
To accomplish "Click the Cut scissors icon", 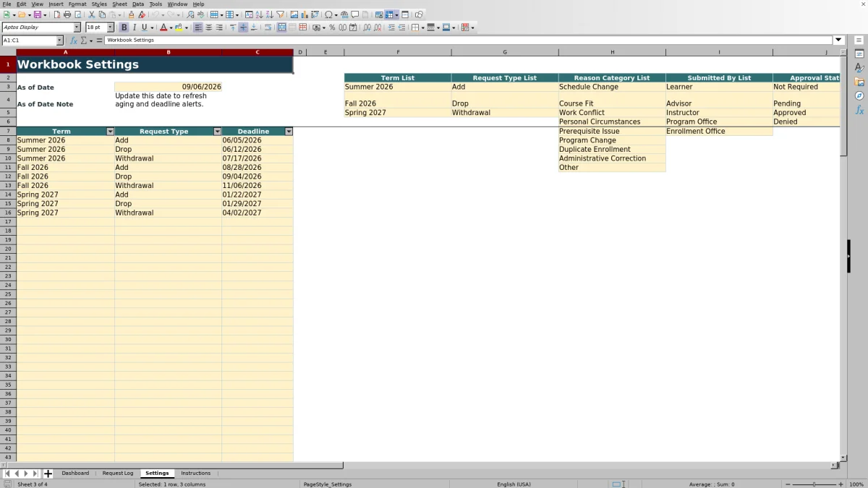I will click(92, 14).
